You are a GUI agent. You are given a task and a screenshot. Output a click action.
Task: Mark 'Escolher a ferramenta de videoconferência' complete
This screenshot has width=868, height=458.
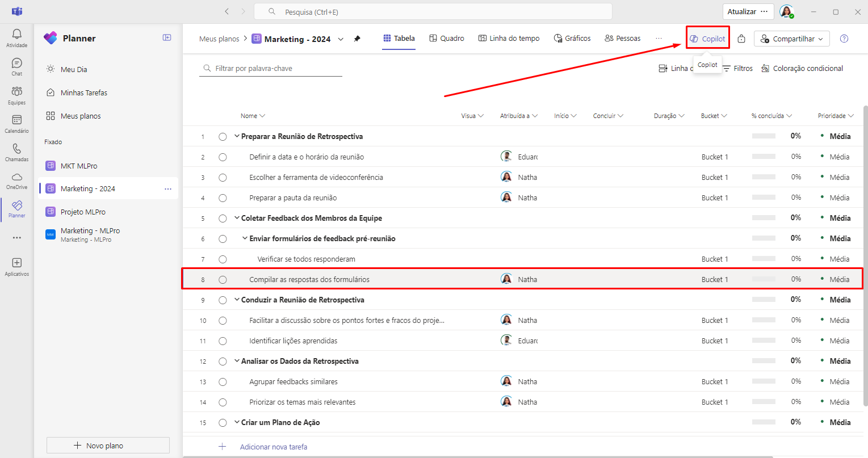(x=223, y=178)
